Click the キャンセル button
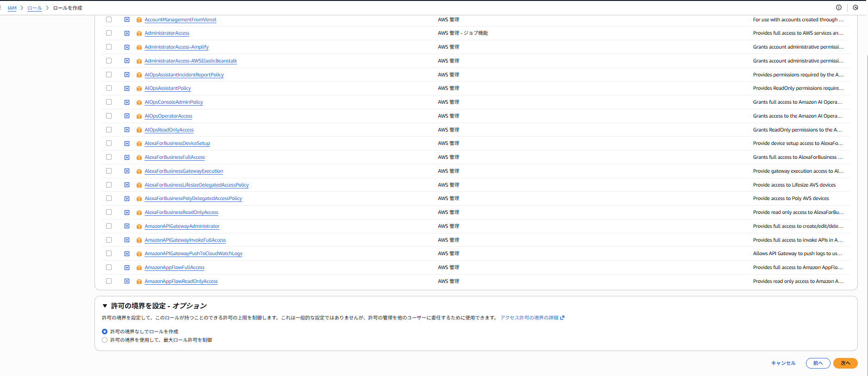Screen dimensions: 868x376 [783, 363]
